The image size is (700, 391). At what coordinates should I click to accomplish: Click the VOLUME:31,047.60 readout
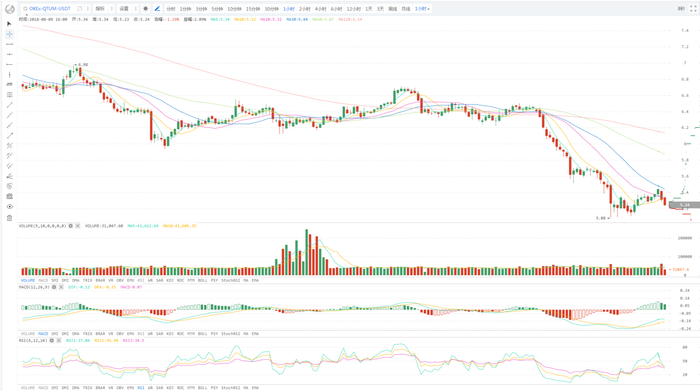(104, 226)
